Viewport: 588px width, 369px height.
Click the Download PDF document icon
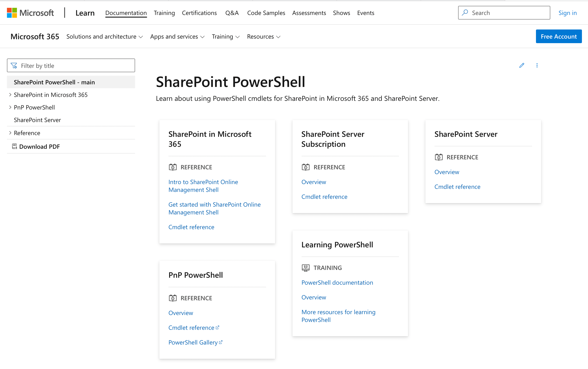pyautogui.click(x=15, y=146)
